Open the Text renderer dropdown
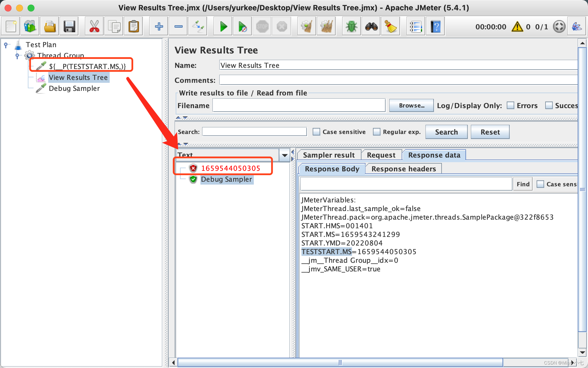This screenshot has width=588, height=368. [285, 155]
